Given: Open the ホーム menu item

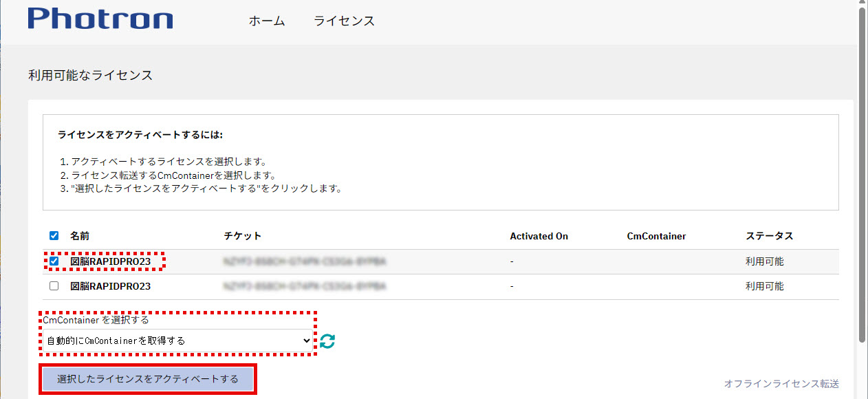Looking at the screenshot, I should 267,21.
